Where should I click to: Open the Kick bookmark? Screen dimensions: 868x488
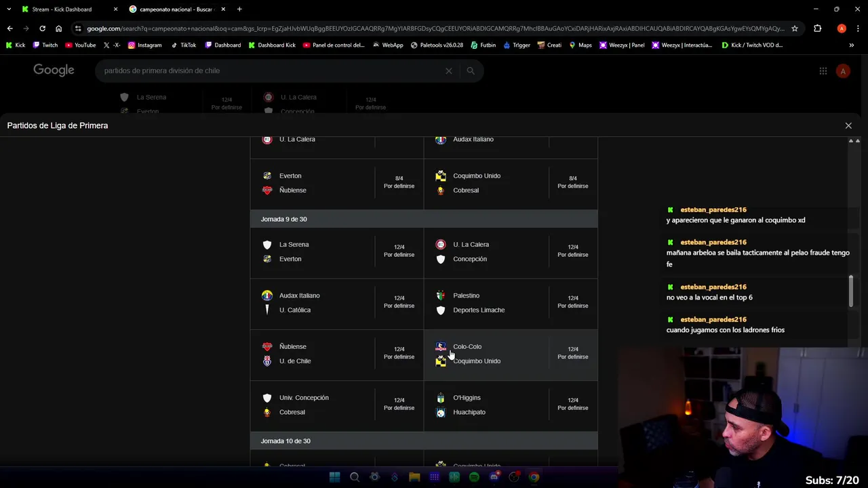click(16, 45)
